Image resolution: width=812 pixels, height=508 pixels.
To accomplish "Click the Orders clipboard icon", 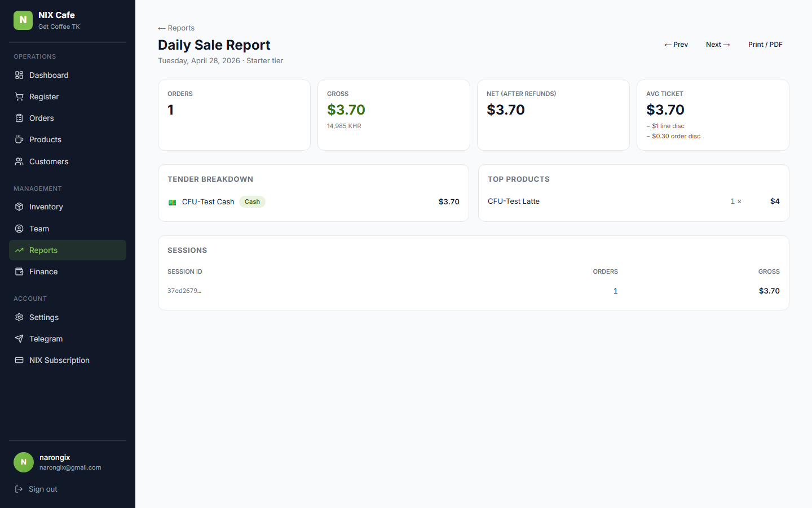I will tap(19, 118).
